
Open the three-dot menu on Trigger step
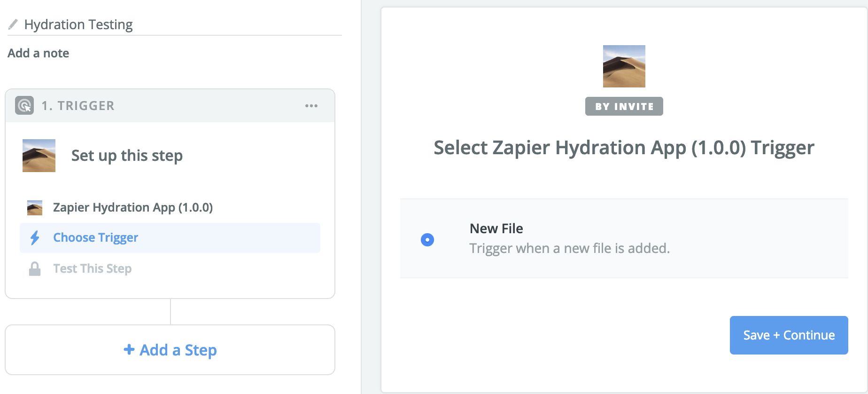point(311,106)
